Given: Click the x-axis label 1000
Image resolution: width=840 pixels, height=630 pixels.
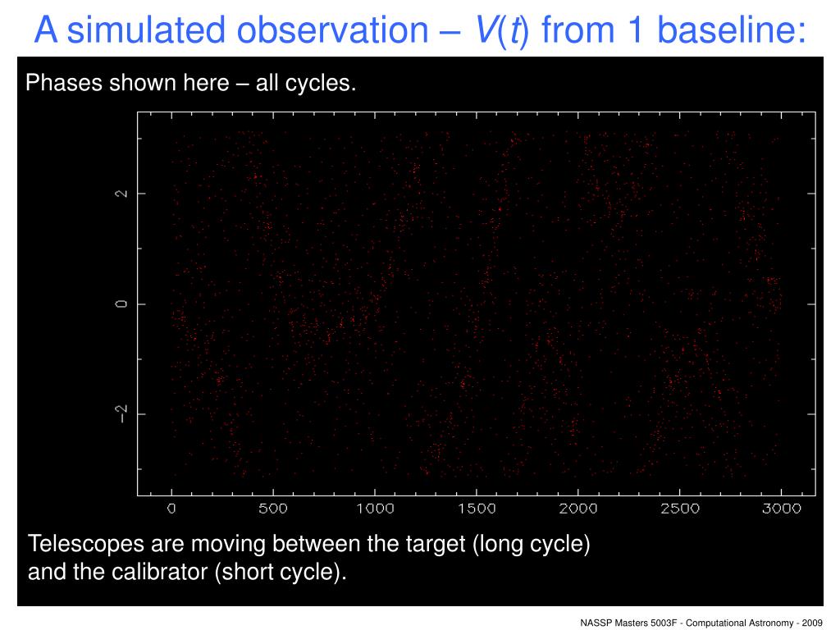Looking at the screenshot, I should [375, 509].
